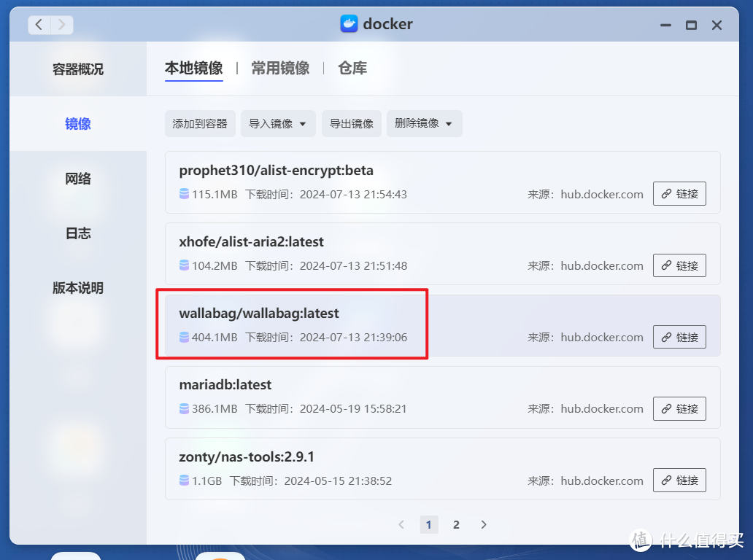
Task: Click the 链接 button for mariadb:latest
Action: [x=679, y=408]
